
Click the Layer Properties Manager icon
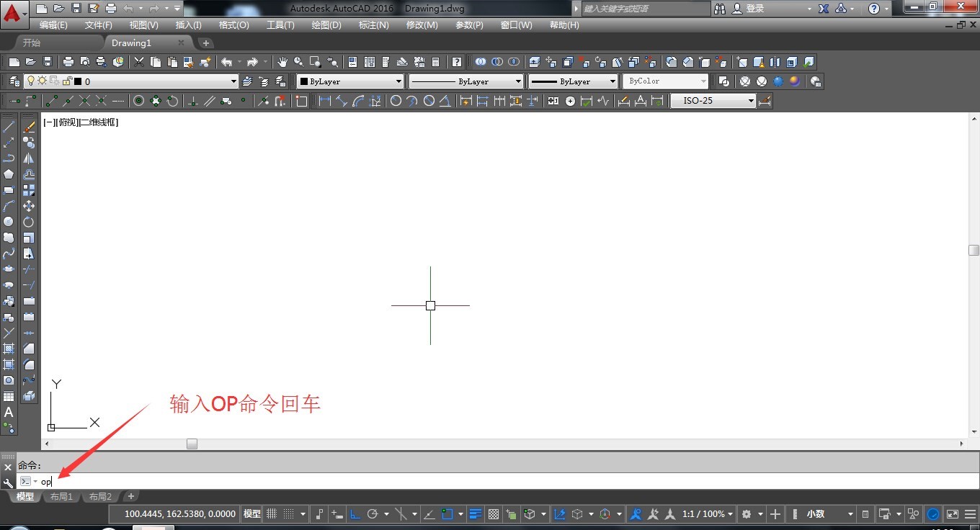pyautogui.click(x=13, y=81)
